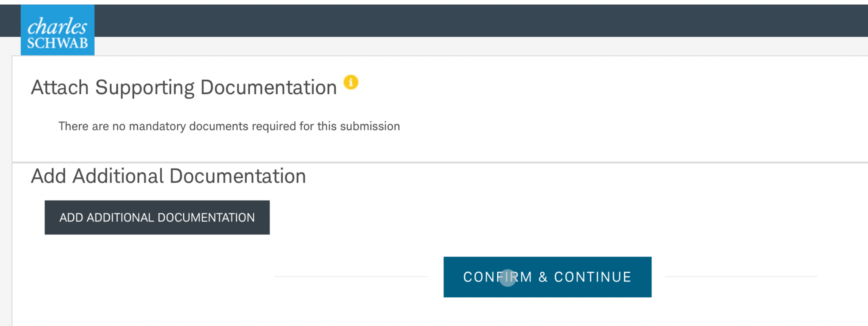Image resolution: width=868 pixels, height=326 pixels.
Task: Click Confirm & Continue button
Action: (x=547, y=277)
